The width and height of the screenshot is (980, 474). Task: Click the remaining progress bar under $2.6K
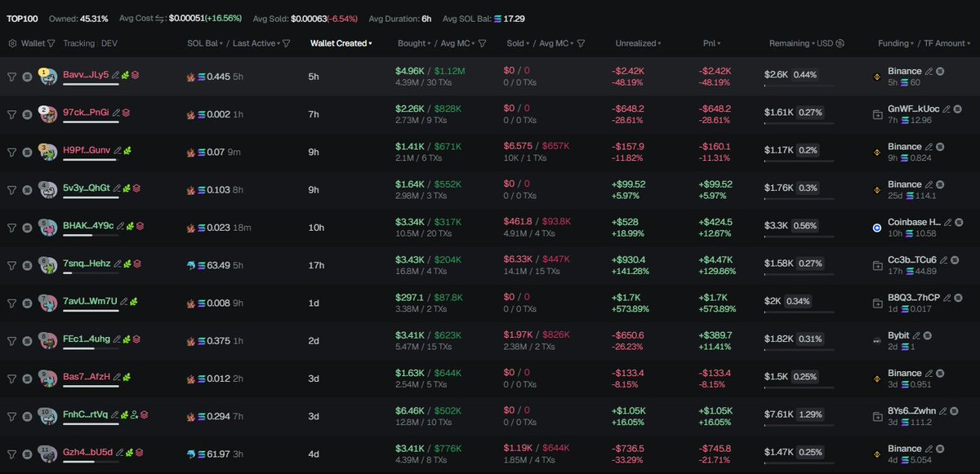click(799, 86)
